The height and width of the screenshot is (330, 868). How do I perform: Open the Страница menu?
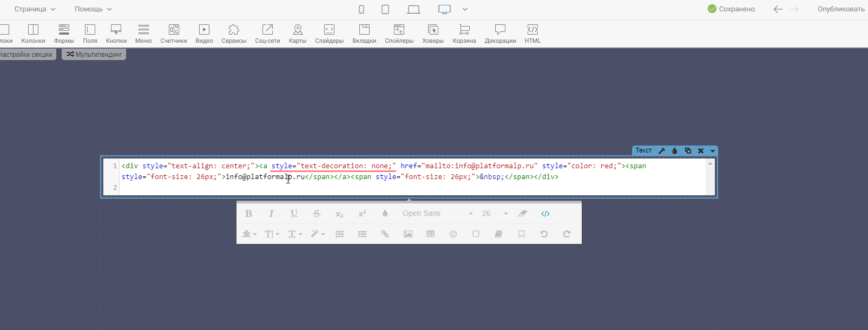[x=35, y=9]
